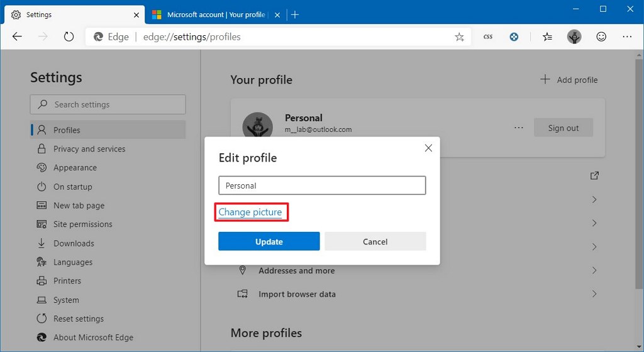Click the Languages icon in sidebar

[42, 261]
